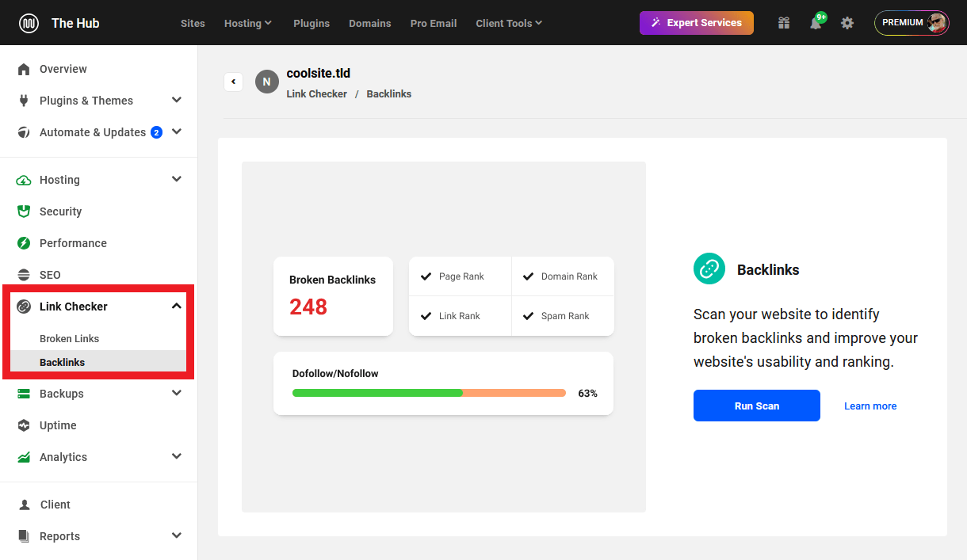Click the Domain Rank checkmark
This screenshot has height=560, width=967.
pos(528,276)
